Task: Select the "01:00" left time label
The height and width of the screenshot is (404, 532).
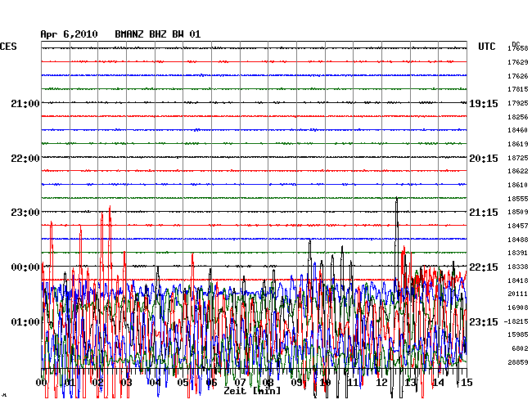Action: click(25, 321)
